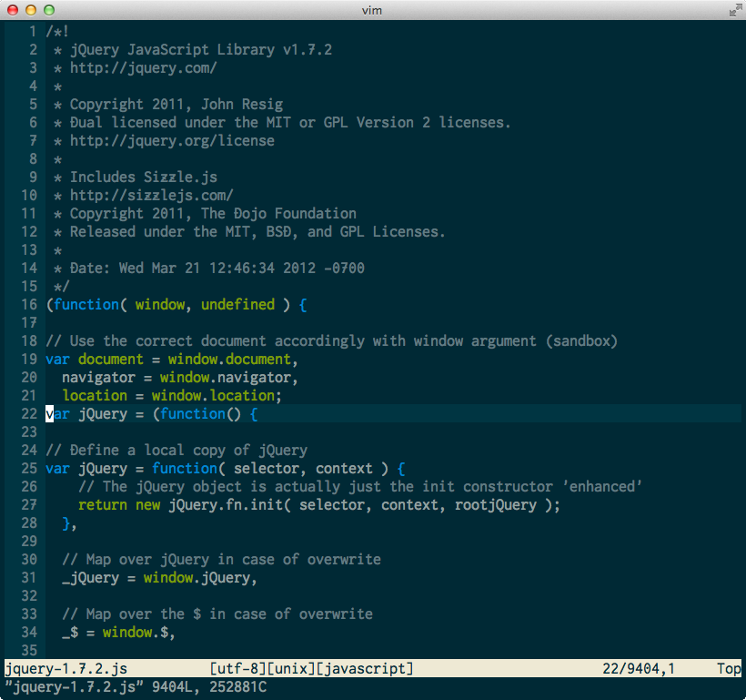This screenshot has height=700, width=746.
Task: Click "jQuery.fn.init(" on line 27
Action: tap(230, 505)
